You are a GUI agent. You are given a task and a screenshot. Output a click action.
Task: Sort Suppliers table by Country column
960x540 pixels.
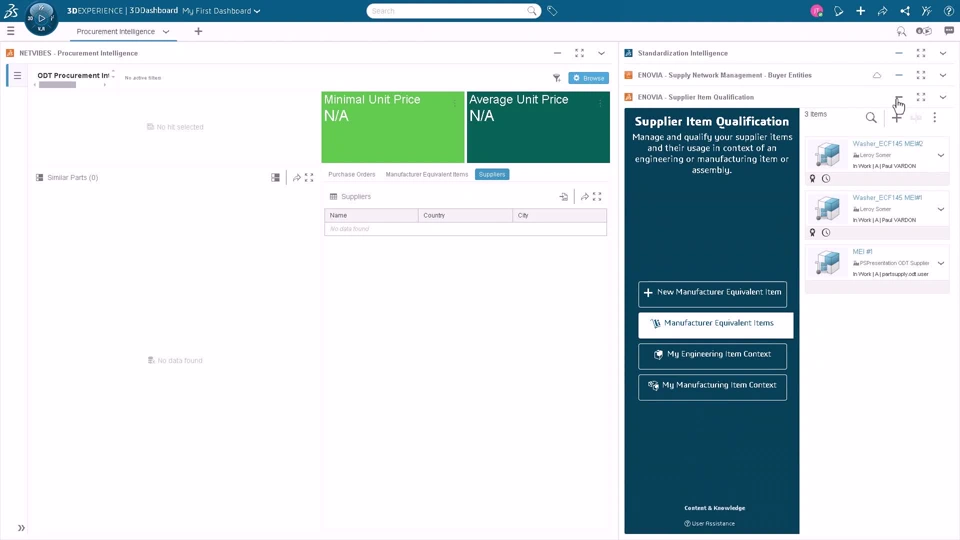(465, 216)
